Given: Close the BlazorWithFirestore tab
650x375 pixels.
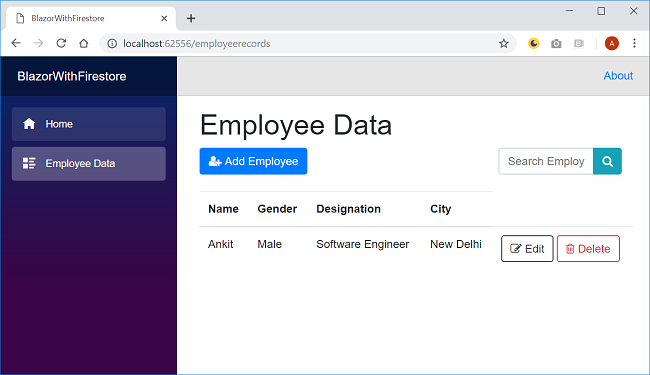Looking at the screenshot, I should pyautogui.click(x=164, y=18).
